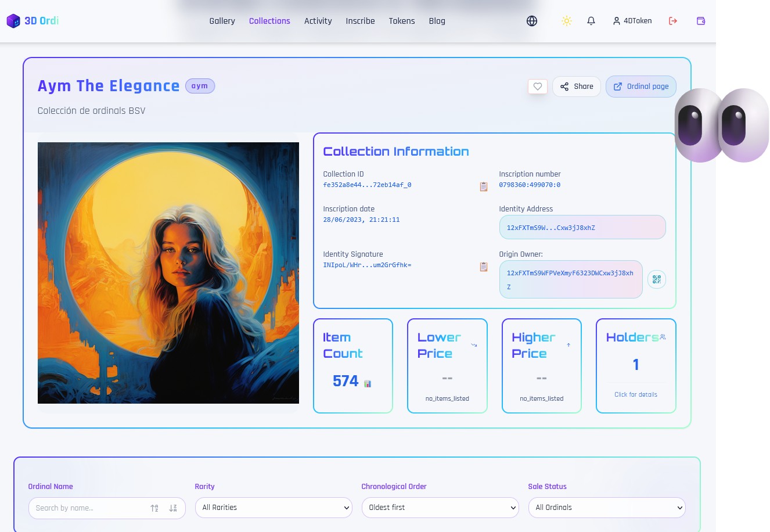Toggle the light theme sun icon

(567, 21)
